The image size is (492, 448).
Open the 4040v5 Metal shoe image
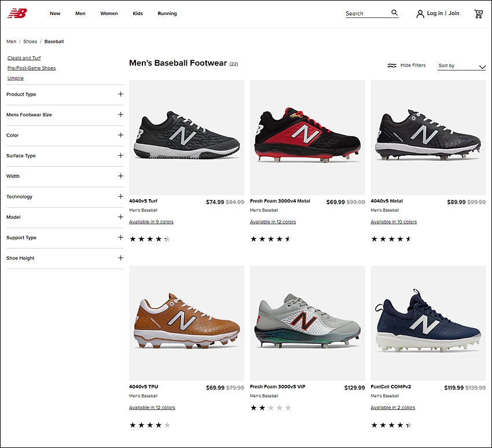point(428,137)
